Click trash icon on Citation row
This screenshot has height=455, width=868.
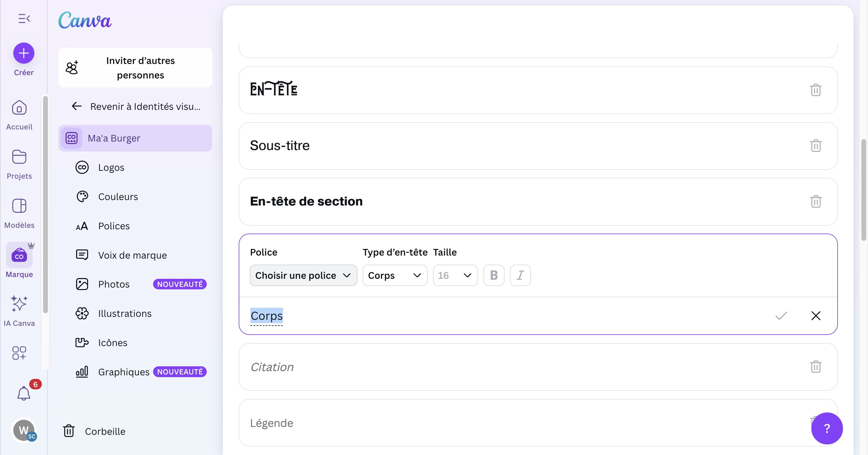(816, 367)
